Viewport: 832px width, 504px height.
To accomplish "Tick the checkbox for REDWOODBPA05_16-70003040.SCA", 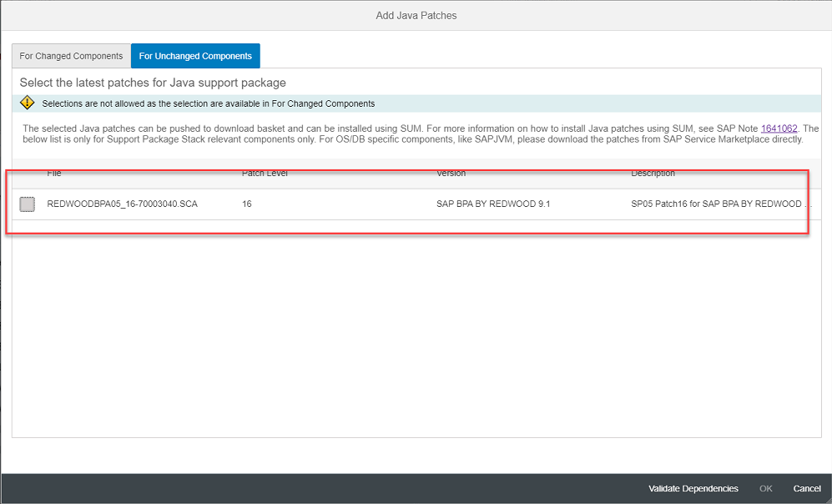I will [x=27, y=204].
